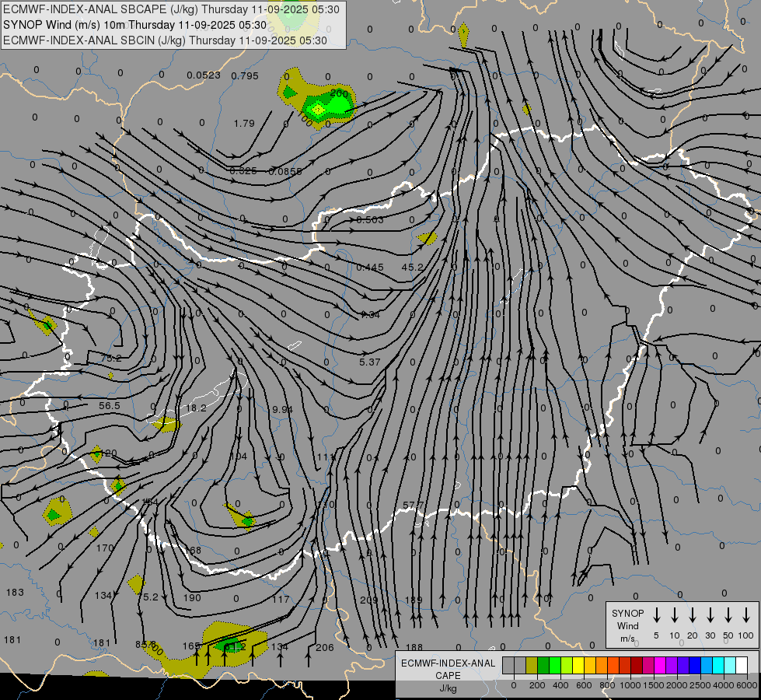Click the map value 189
Screen dimensions: 761x700
tap(414, 600)
